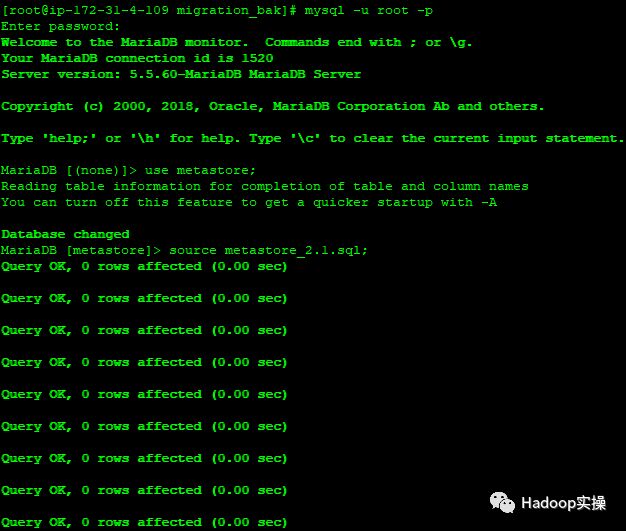Click the Query OK line directly under the source command
This screenshot has height=531, width=626.
pos(144,266)
